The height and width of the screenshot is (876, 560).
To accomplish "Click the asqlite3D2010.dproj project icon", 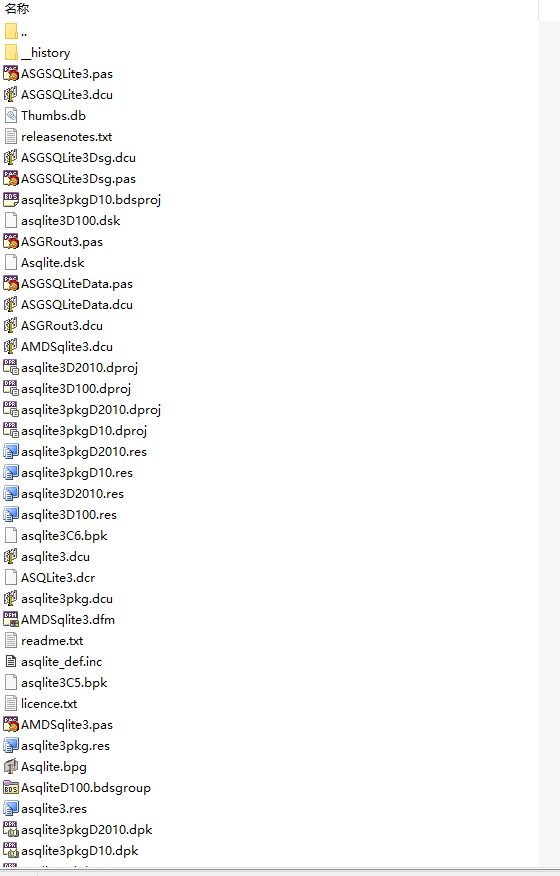I will click(11, 368).
